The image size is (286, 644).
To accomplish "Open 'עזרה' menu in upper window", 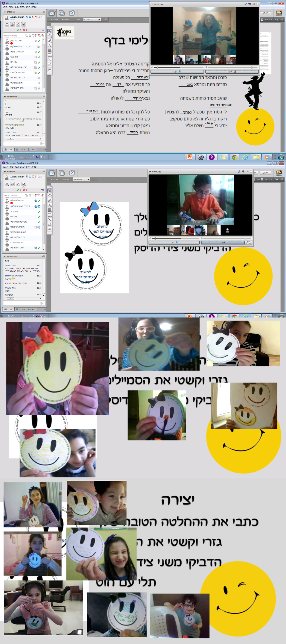I will [x=34, y=7].
